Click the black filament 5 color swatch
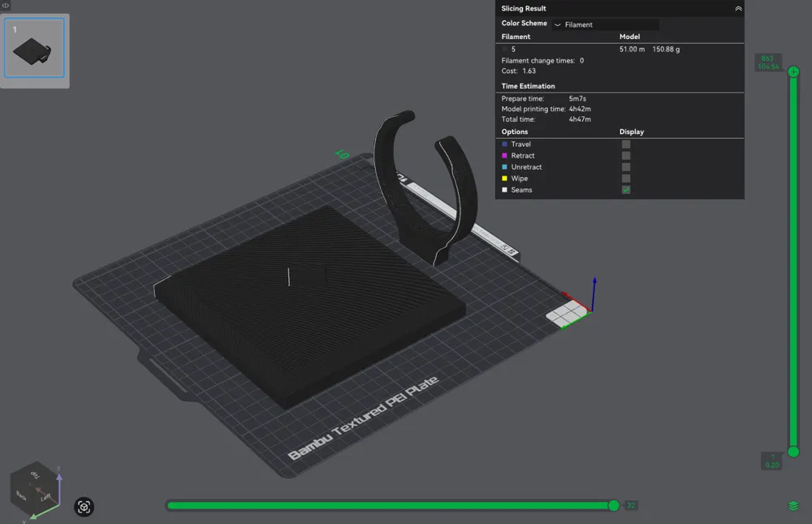Viewport: 812px width, 524px height. pos(504,50)
